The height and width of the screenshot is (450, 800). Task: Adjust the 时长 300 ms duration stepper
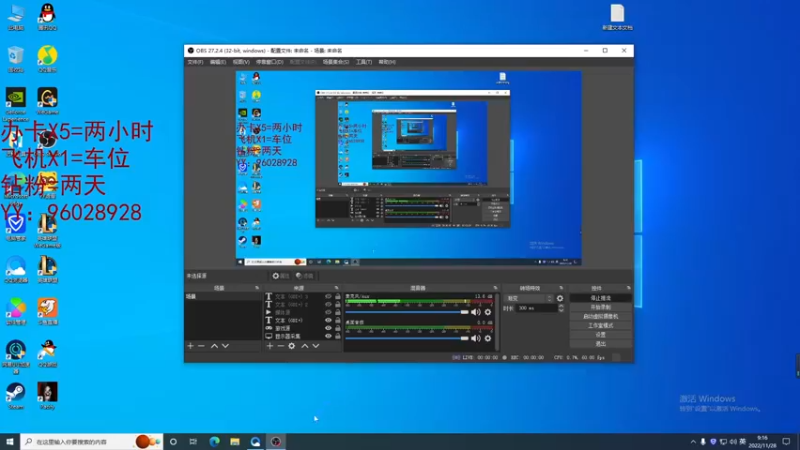[x=561, y=308]
